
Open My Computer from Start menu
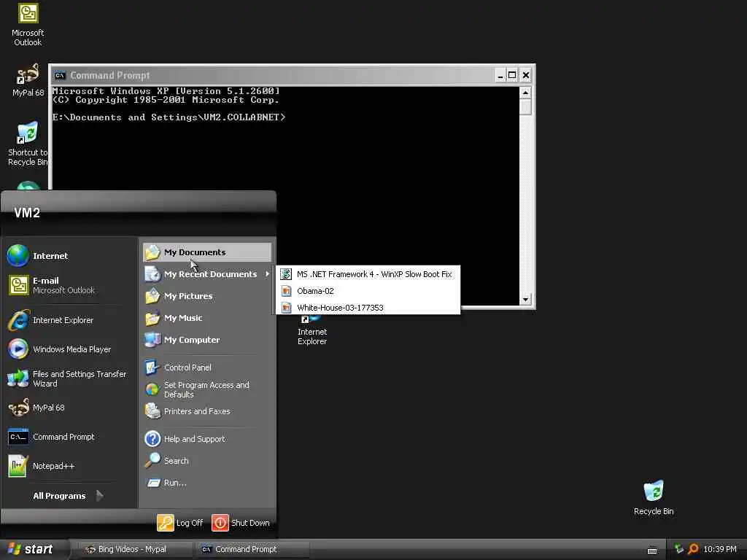click(x=206, y=340)
